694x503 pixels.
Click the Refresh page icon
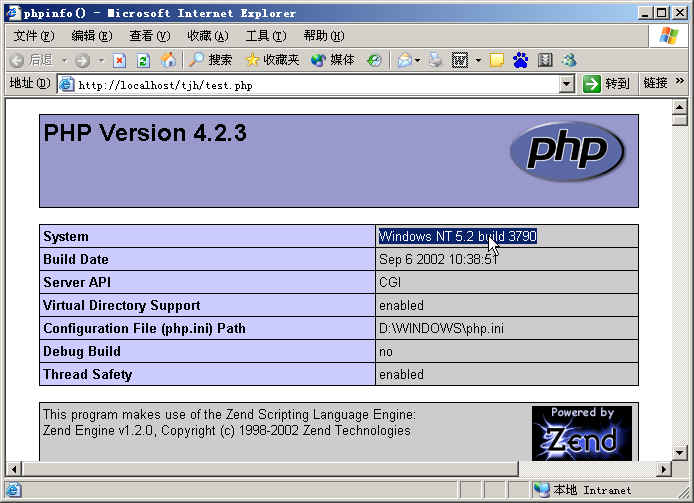pos(143,60)
